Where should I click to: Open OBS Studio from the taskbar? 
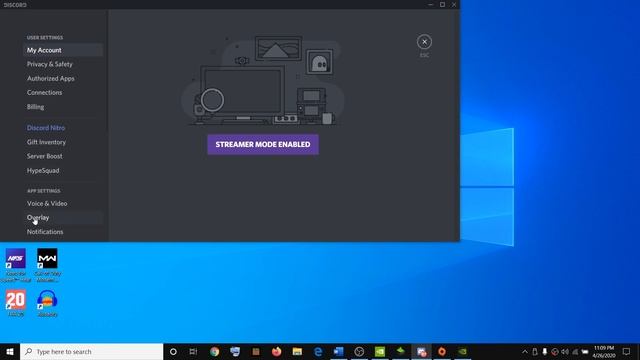point(359,351)
